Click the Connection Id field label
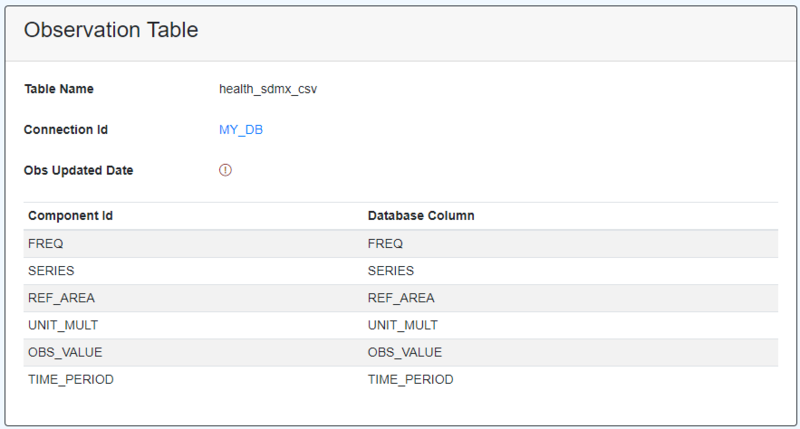Screen dimensions: 800x429 pyautogui.click(x=66, y=130)
